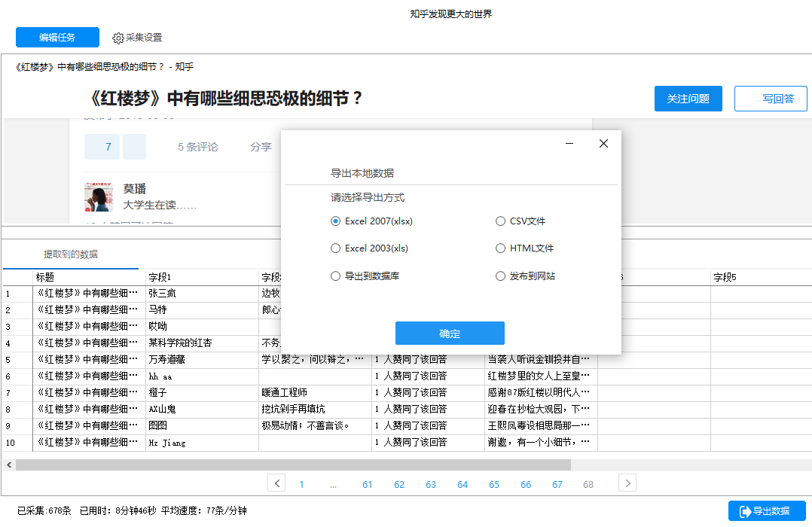Click the cell starting with 当袭人听说金钏投井
Image resolution: width=812 pixels, height=527 pixels.
[541, 360]
